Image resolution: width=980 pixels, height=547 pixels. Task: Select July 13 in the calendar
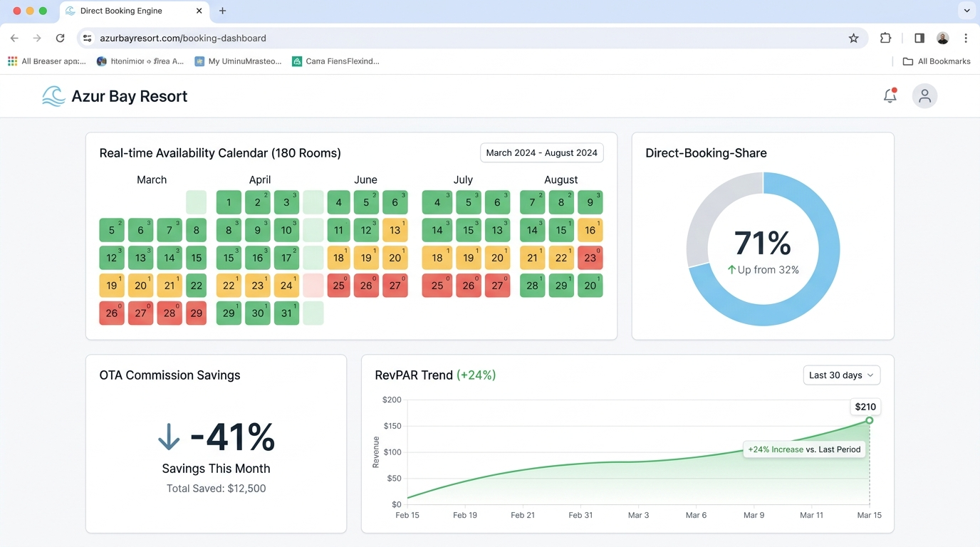(497, 230)
